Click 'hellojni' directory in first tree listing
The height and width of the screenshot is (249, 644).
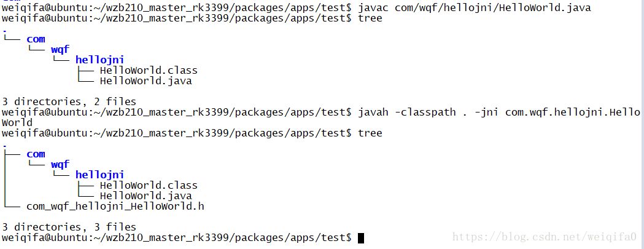coord(99,60)
